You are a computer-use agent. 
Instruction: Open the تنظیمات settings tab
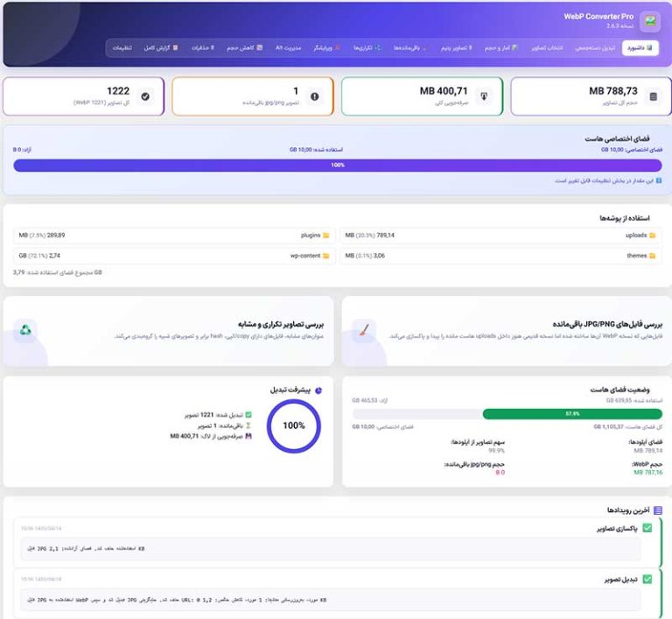click(x=122, y=48)
